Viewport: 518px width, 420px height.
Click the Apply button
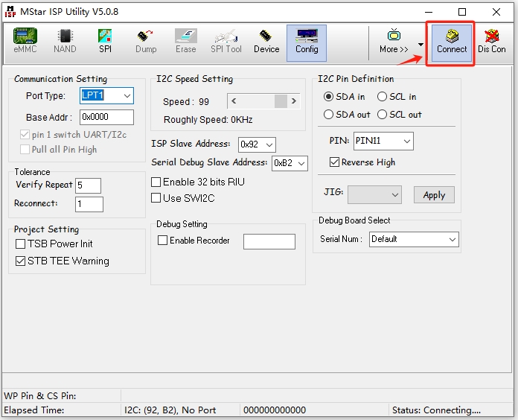click(434, 195)
